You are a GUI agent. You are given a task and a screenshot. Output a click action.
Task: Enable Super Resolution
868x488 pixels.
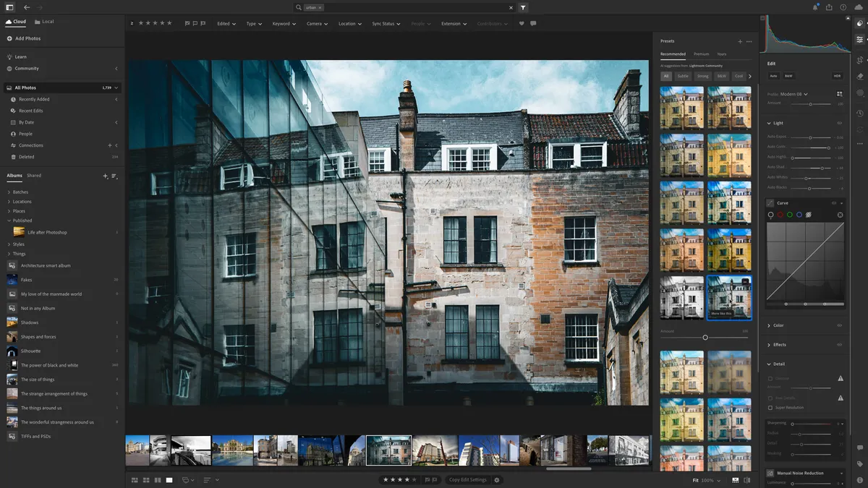click(x=770, y=408)
